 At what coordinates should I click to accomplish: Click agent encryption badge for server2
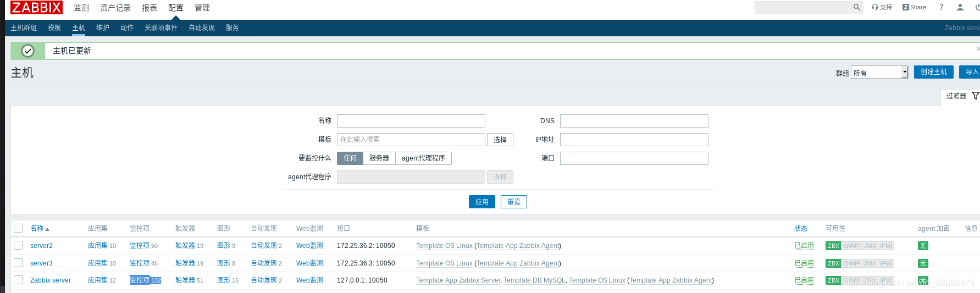pos(923,246)
